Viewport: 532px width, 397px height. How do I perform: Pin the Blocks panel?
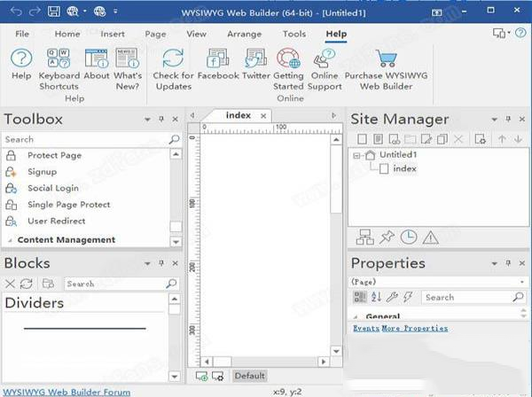[x=161, y=263]
